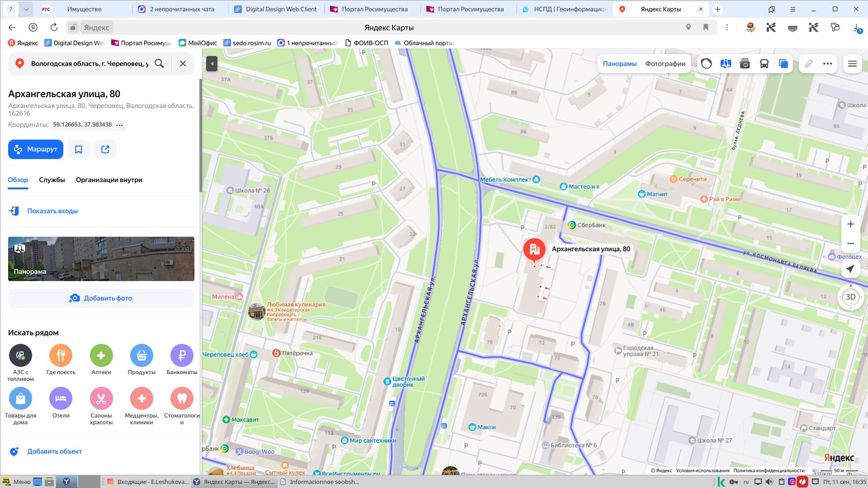The width and height of the screenshot is (868, 488).
Task: Clear the search field with the X icon
Action: [183, 64]
